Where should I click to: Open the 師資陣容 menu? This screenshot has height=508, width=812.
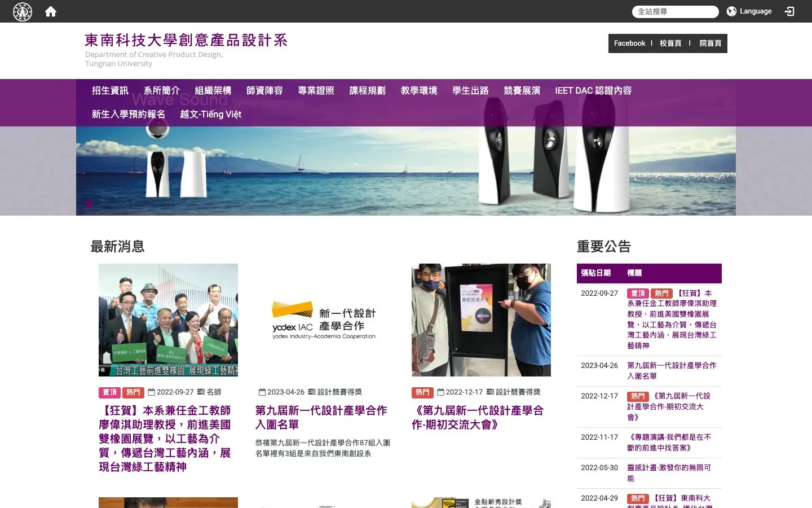(x=264, y=91)
